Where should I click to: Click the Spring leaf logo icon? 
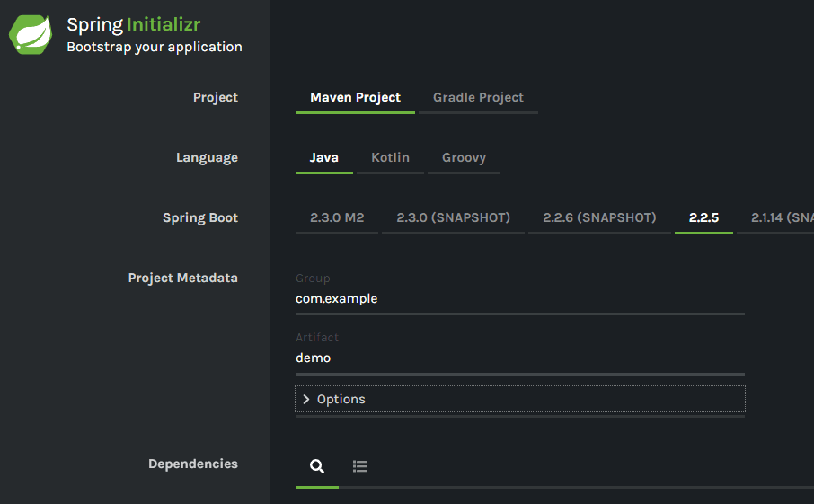[x=31, y=35]
